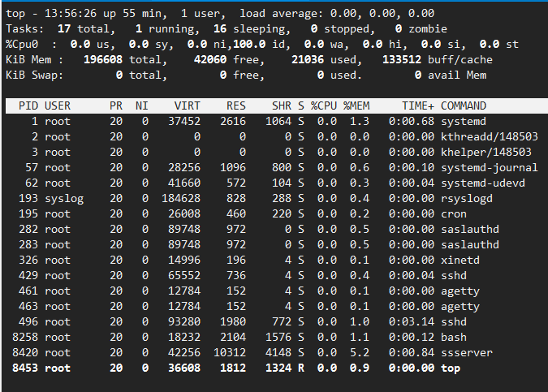Click the VIRT column header

click(x=187, y=106)
